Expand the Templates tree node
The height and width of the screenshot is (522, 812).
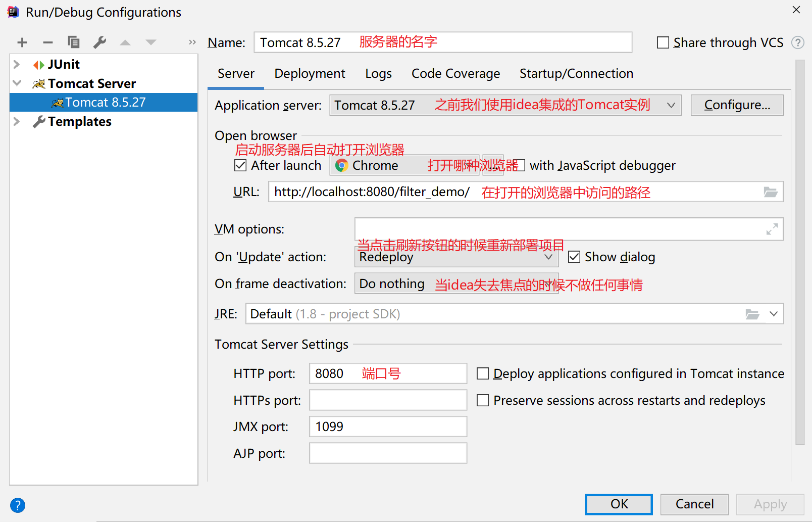[x=17, y=121]
